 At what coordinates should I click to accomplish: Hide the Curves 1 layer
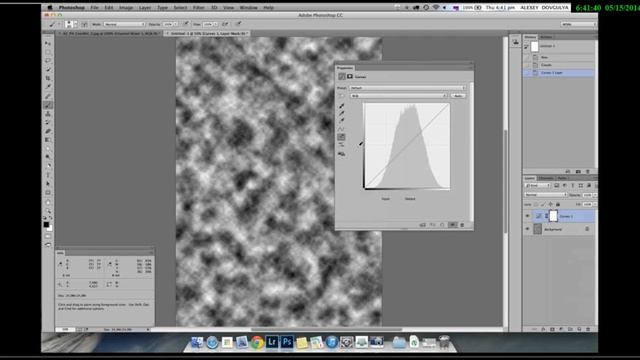pyautogui.click(x=527, y=216)
